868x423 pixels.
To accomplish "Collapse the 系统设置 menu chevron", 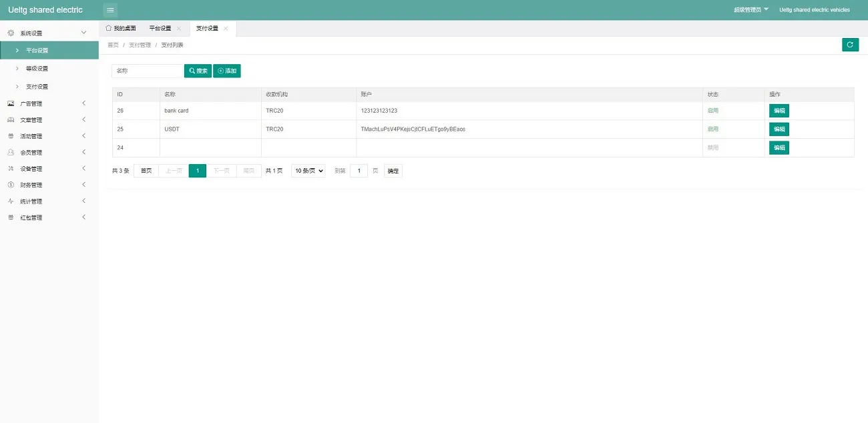I will pyautogui.click(x=84, y=32).
